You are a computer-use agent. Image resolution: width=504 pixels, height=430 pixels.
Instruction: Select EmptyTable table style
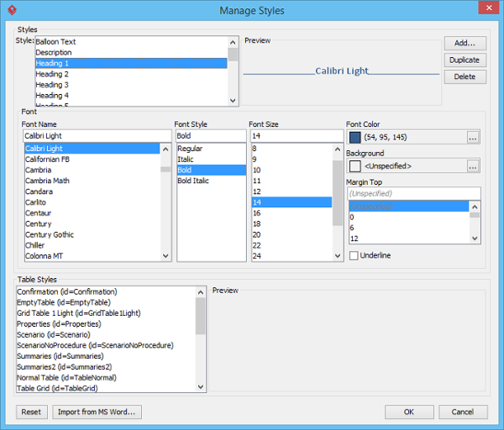pos(106,302)
